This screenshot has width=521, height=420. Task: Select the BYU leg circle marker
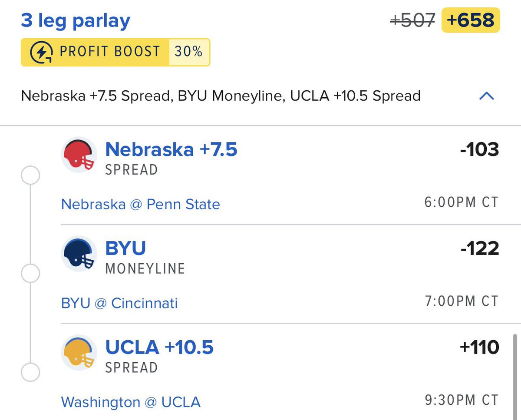click(30, 274)
